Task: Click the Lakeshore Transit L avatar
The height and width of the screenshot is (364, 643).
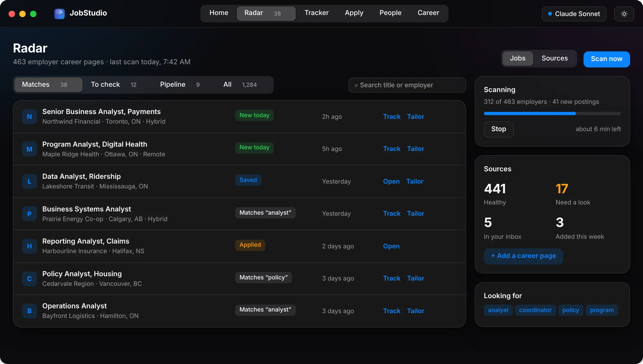Action: [x=29, y=181]
